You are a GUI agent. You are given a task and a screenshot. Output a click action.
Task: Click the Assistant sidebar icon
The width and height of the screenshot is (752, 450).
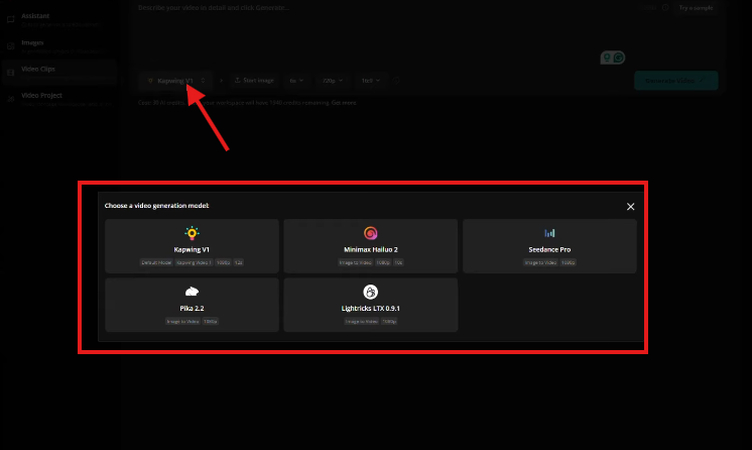[11, 20]
